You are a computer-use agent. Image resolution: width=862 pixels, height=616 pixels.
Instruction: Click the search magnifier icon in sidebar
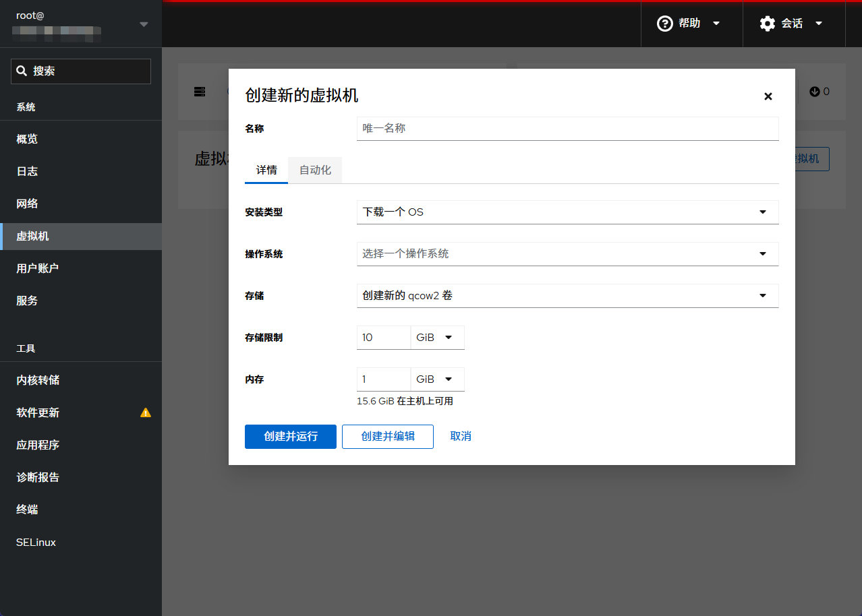(22, 71)
